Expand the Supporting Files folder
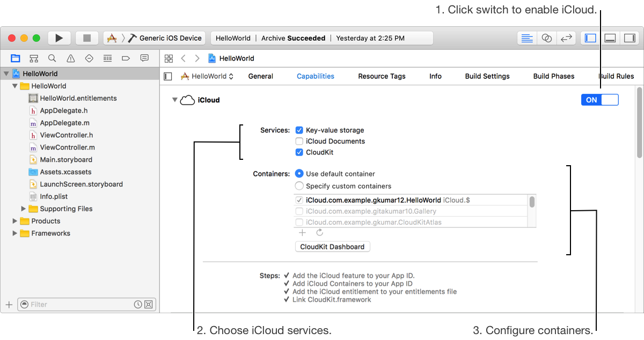The image size is (644, 340). (x=24, y=209)
